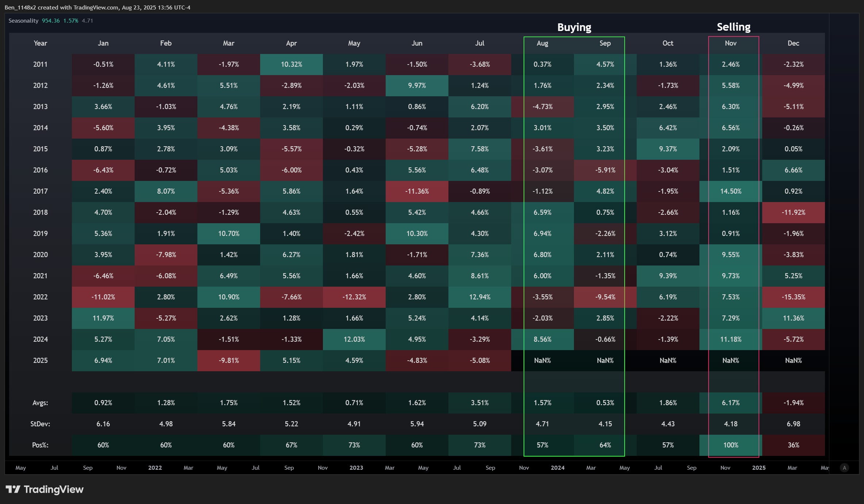864x504 pixels.
Task: Click the chart attribution text at top
Action: 97,8
